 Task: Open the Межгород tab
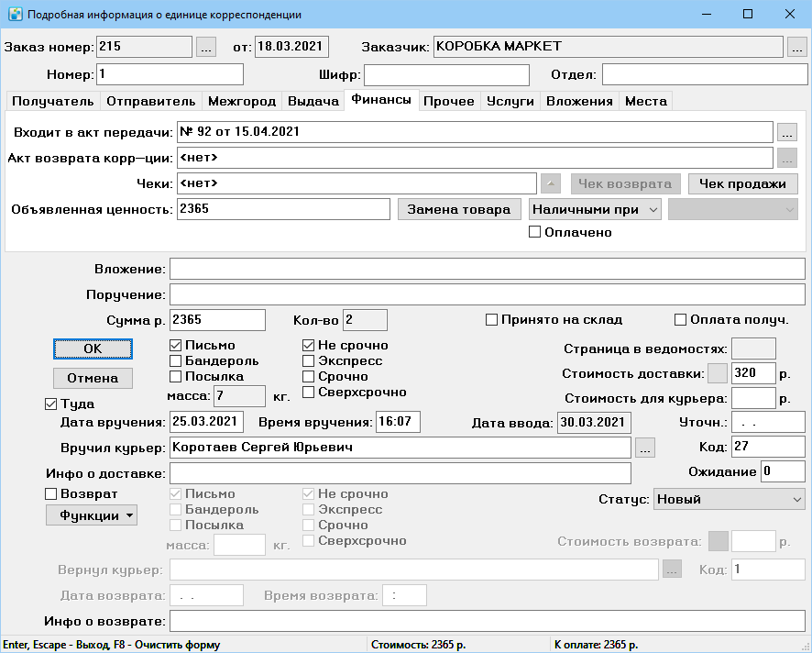point(242,101)
